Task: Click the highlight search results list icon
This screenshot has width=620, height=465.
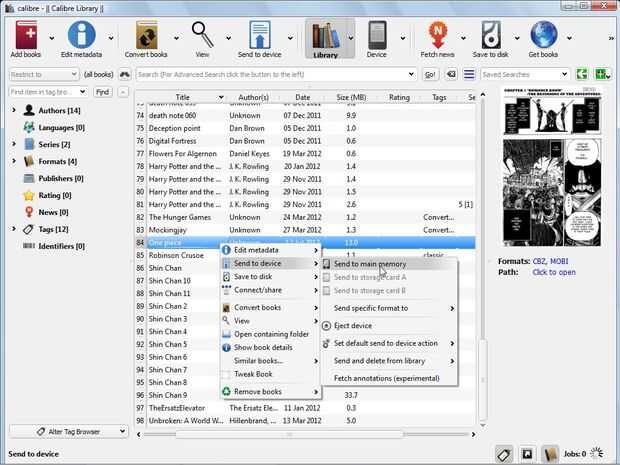Action: [469, 74]
